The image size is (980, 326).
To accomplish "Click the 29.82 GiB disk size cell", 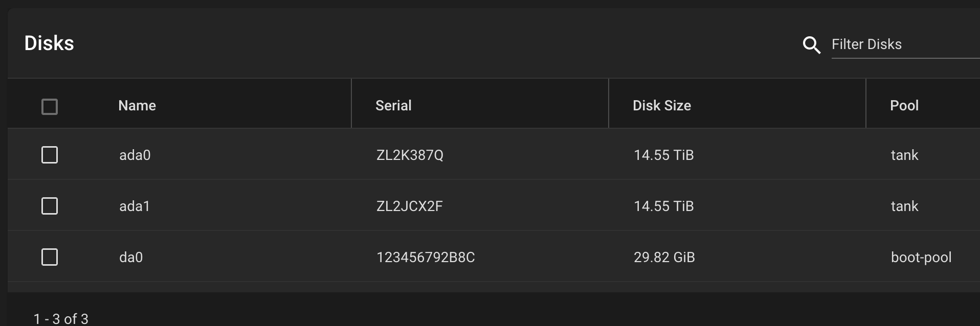I will [x=664, y=258].
